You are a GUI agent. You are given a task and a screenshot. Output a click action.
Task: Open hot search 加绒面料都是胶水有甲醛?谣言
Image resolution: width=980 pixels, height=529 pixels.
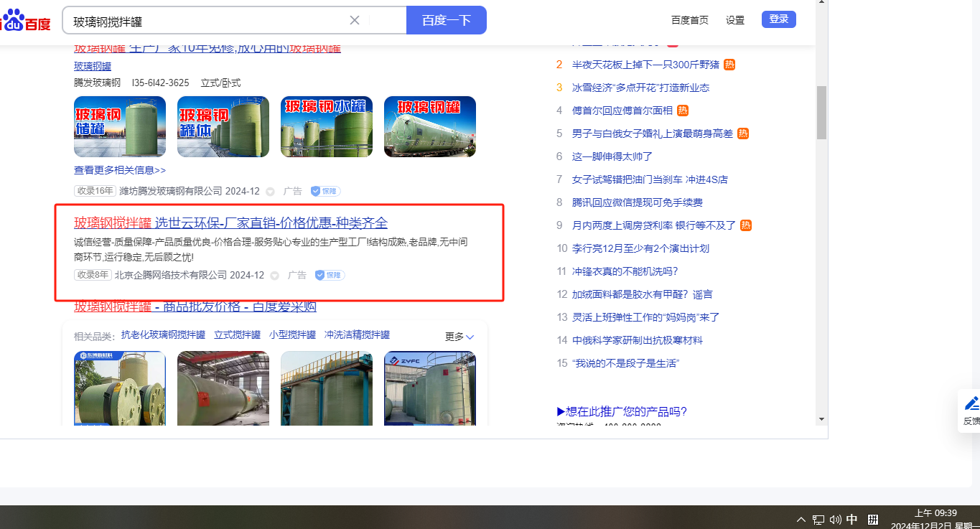click(642, 294)
